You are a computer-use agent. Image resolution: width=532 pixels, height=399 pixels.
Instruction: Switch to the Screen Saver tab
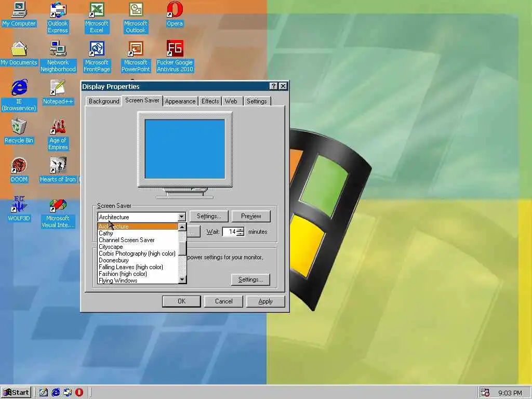pyautogui.click(x=142, y=100)
